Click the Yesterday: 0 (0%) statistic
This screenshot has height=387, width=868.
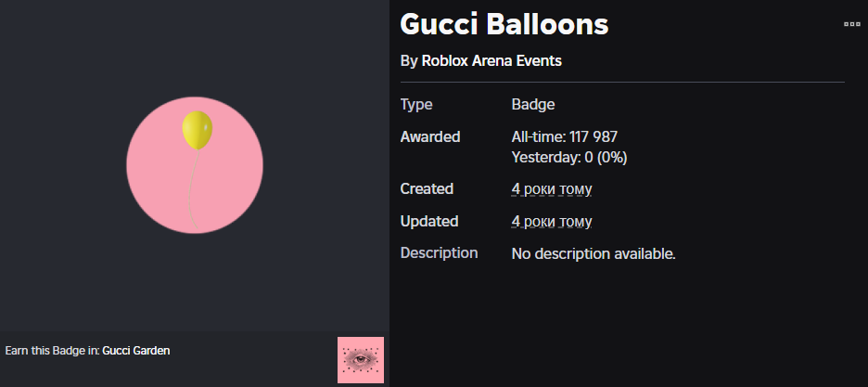pos(568,157)
